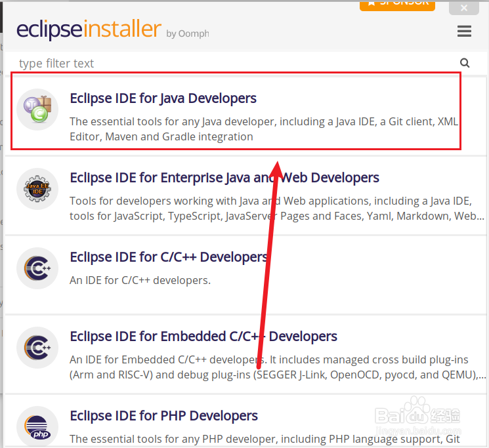
Task: Click the orange Sponsor button
Action: pos(397,5)
